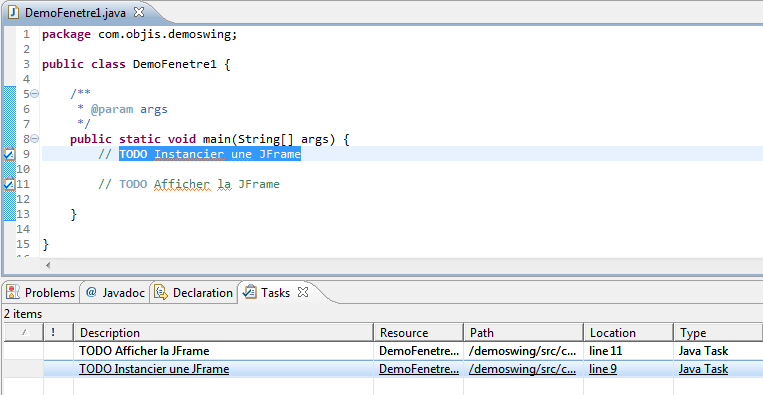Screen dimensions: 763x395
Task: Collapse the main method at line 8
Action: (x=35, y=139)
